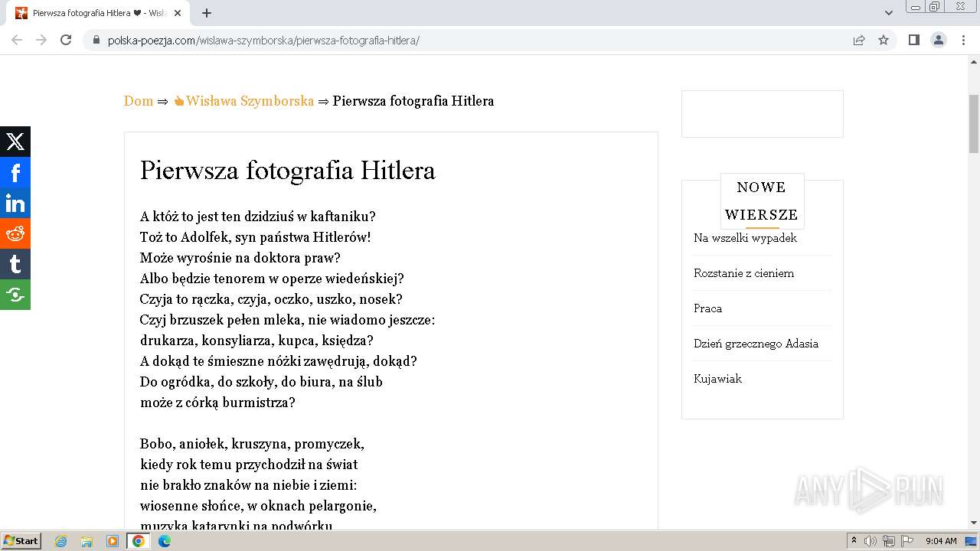Toggle the browser side panel
980x551 pixels.
point(913,40)
